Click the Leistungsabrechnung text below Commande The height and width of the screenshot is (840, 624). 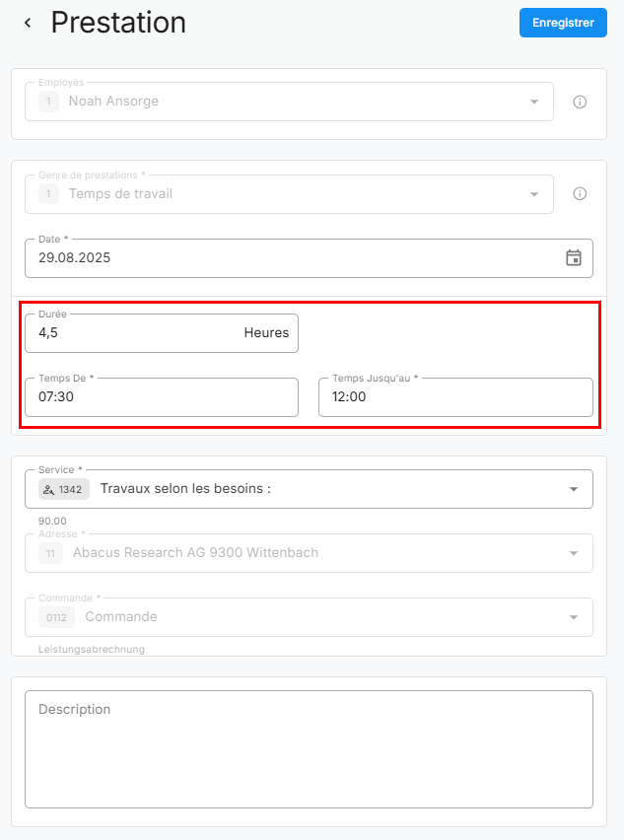tap(92, 650)
